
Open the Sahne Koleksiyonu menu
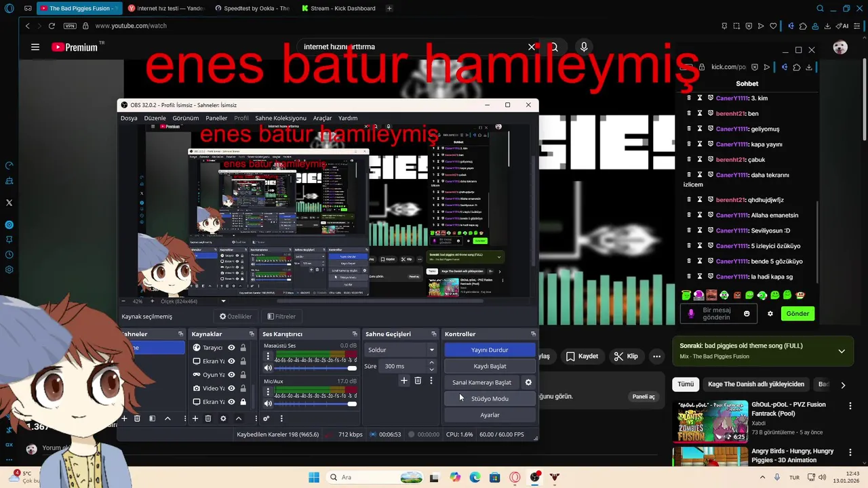point(281,118)
